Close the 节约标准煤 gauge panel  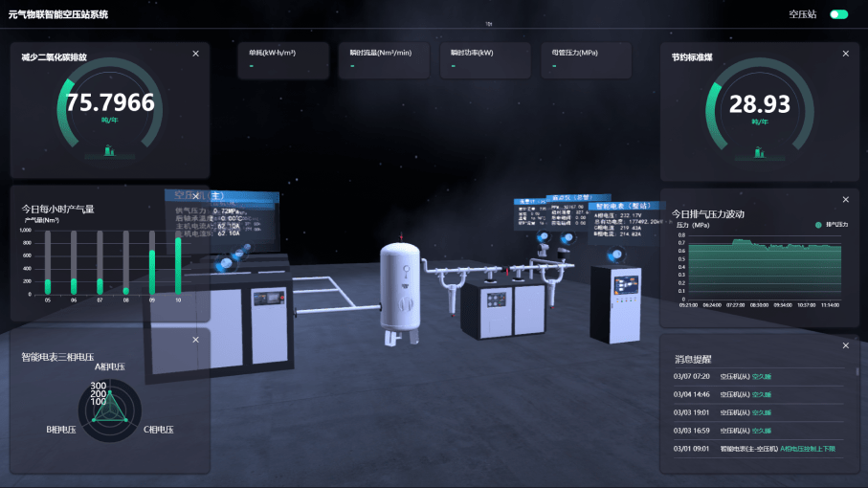(845, 54)
